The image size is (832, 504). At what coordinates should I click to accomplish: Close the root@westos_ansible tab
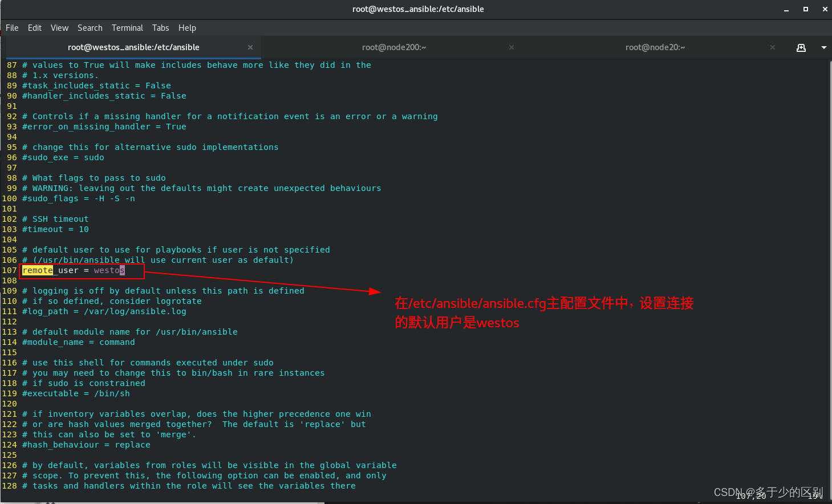coord(250,47)
